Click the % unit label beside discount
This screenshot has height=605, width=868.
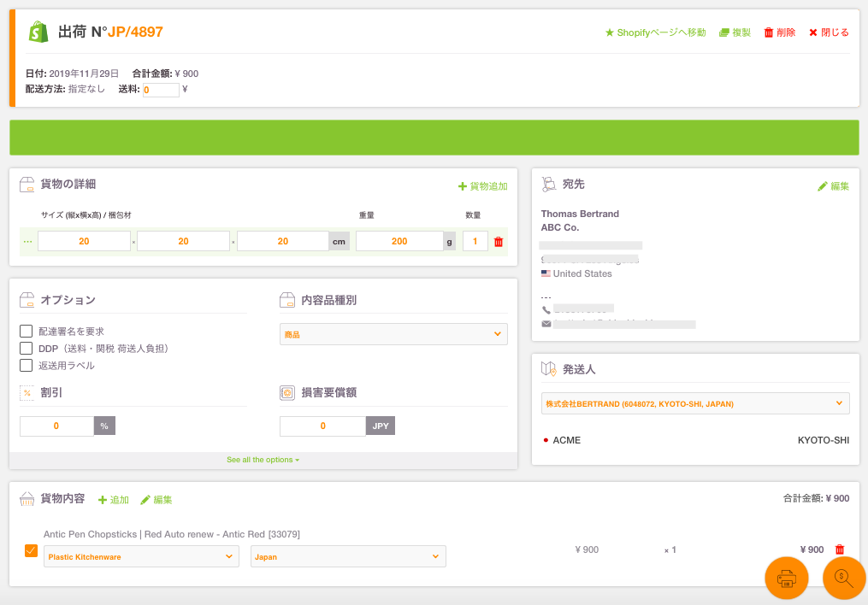104,426
